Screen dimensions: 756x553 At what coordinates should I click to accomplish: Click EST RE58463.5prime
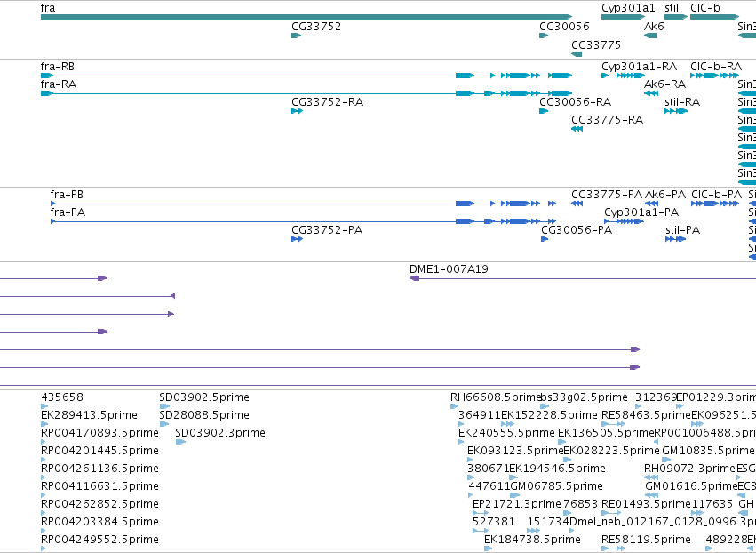coord(614,424)
